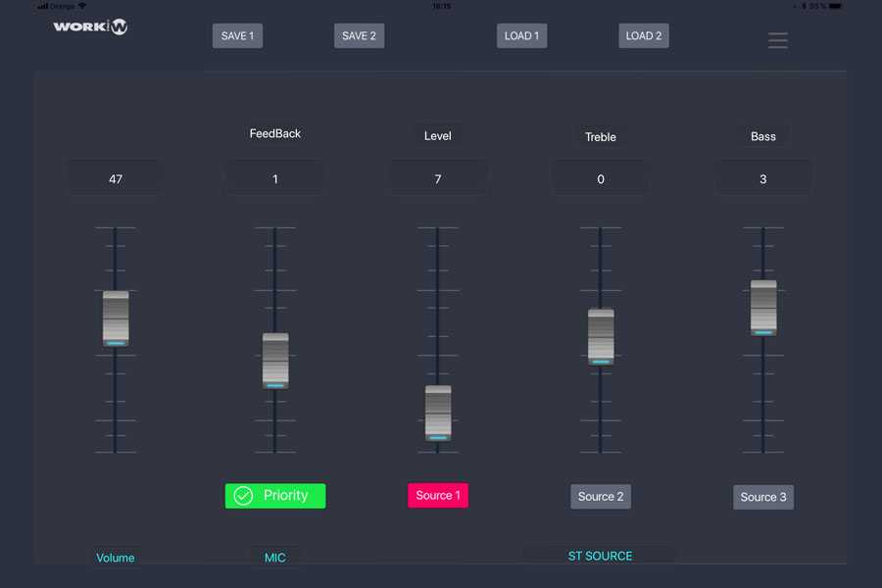
Task: Click the FeedBack fader handle
Action: tap(275, 361)
